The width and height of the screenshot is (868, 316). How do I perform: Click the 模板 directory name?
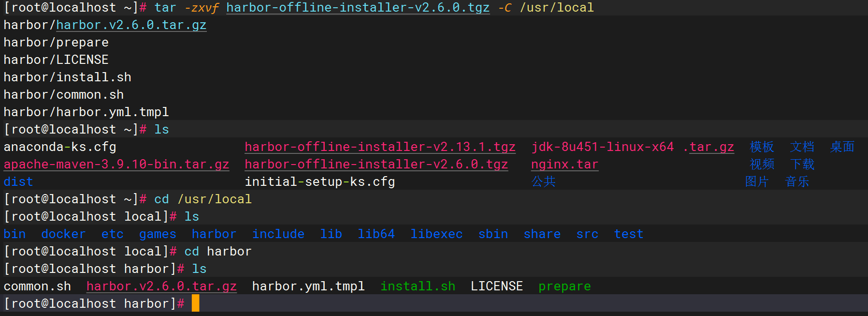(x=762, y=147)
